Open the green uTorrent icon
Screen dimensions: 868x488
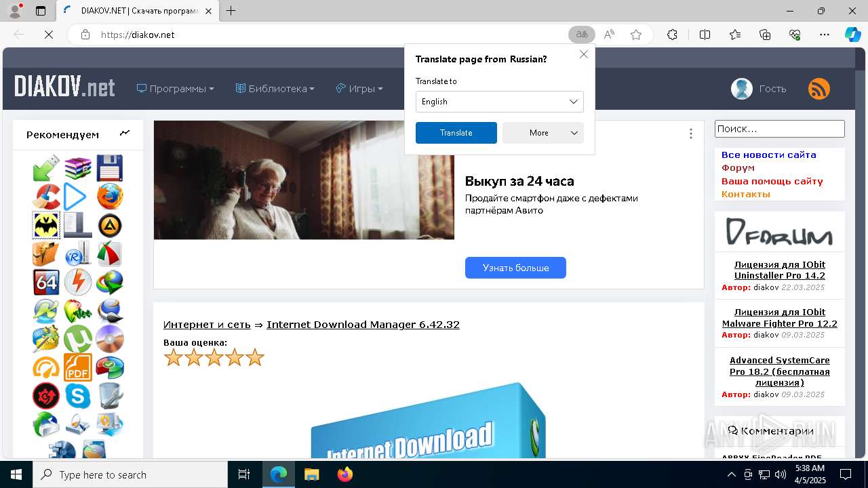pos(78,339)
